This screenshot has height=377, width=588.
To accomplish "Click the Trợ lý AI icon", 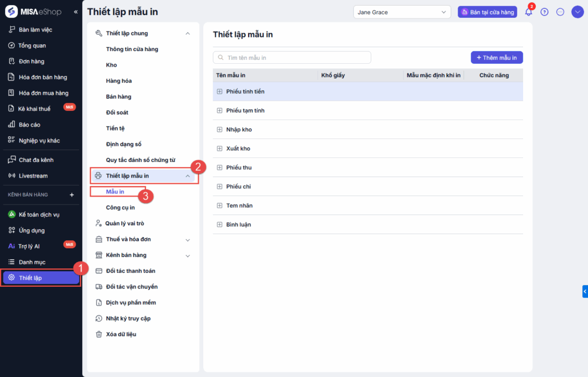I will pyautogui.click(x=12, y=246).
